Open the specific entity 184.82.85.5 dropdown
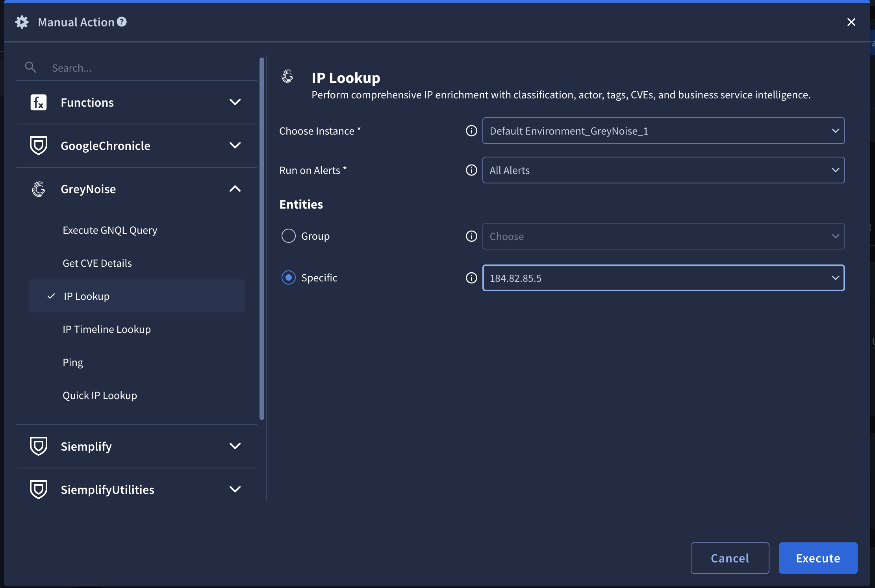Viewport: 875px width, 588px height. 663,278
